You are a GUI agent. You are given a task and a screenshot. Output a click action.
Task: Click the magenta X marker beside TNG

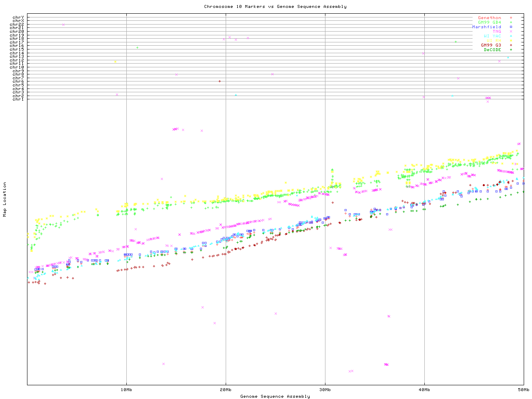[x=511, y=32]
